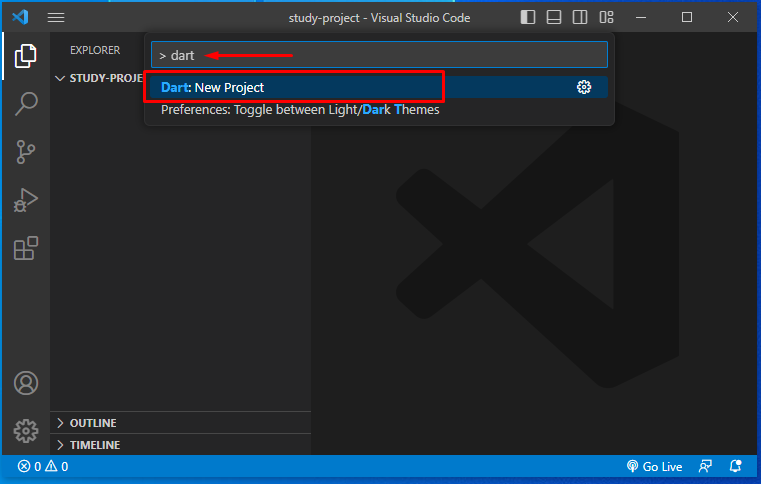Click the hamburger application menu

click(56, 17)
